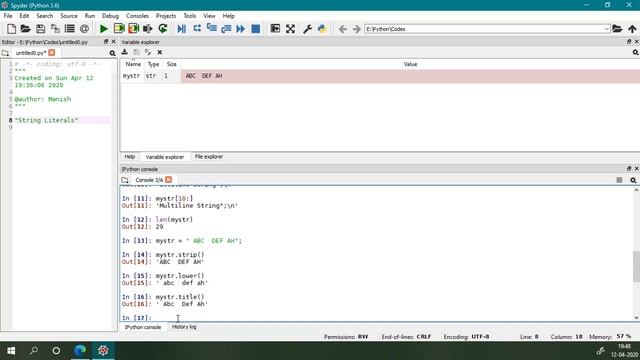Maximize the current pane
The width and height of the screenshot is (640, 360).
[x=276, y=29]
